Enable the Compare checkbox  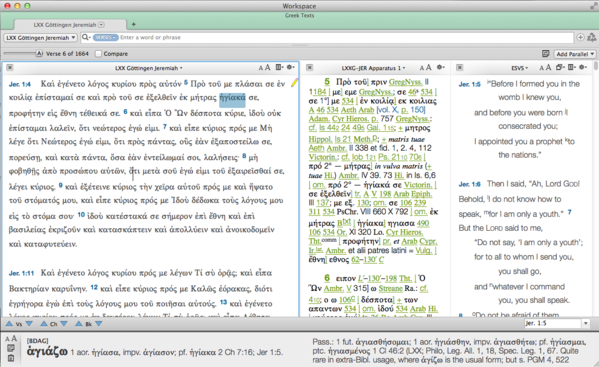(x=98, y=53)
